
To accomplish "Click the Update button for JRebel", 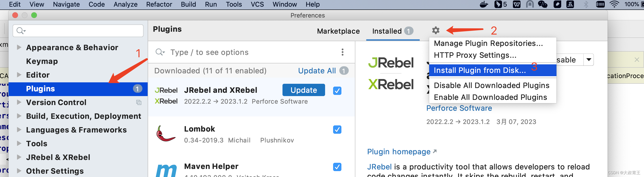I will click(303, 90).
